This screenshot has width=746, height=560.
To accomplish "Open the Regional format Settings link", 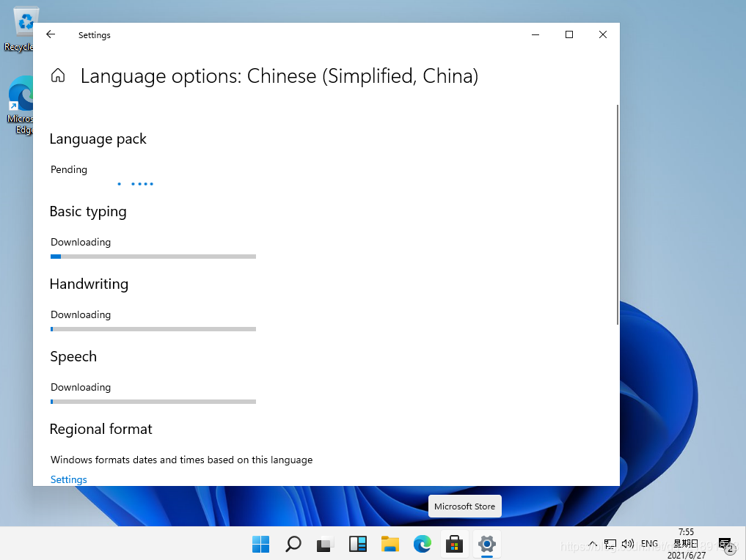I will (x=68, y=479).
